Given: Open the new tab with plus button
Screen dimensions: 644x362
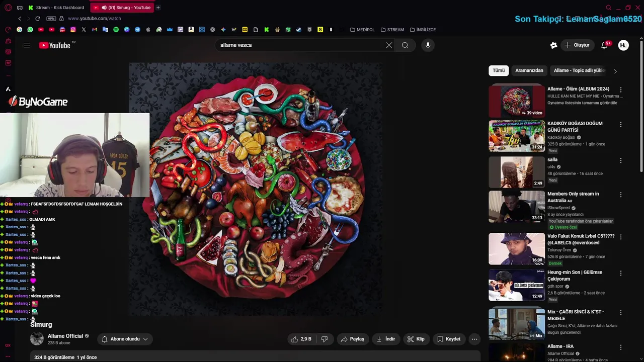Looking at the screenshot, I should point(158,8).
